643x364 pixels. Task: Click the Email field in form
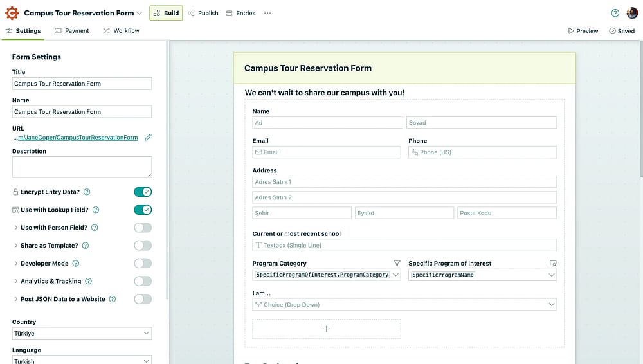[327, 152]
